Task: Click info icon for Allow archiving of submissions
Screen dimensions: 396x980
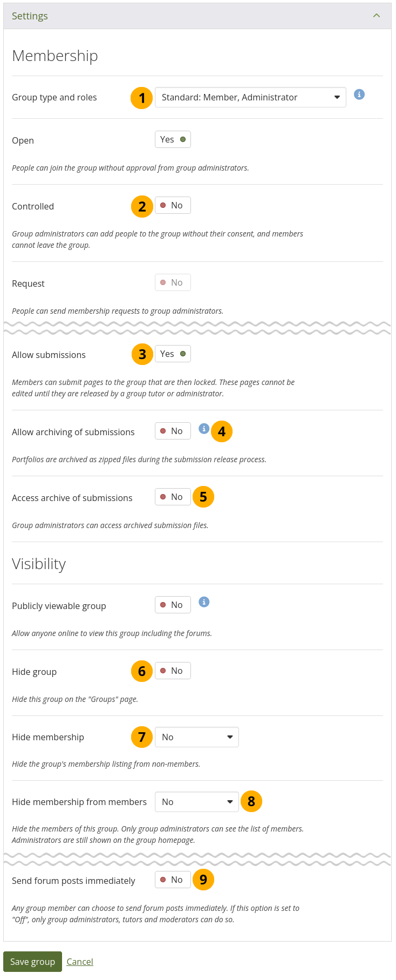Action: tap(203, 429)
